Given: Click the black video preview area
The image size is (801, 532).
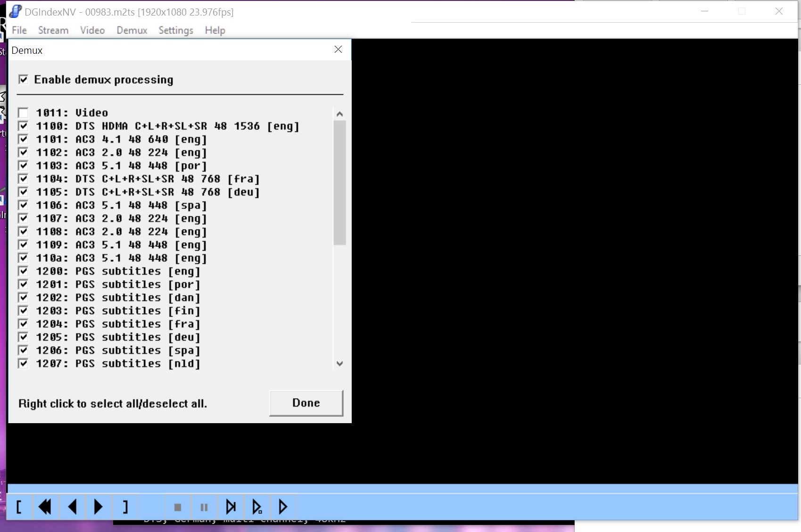Looking at the screenshot, I should [574, 261].
